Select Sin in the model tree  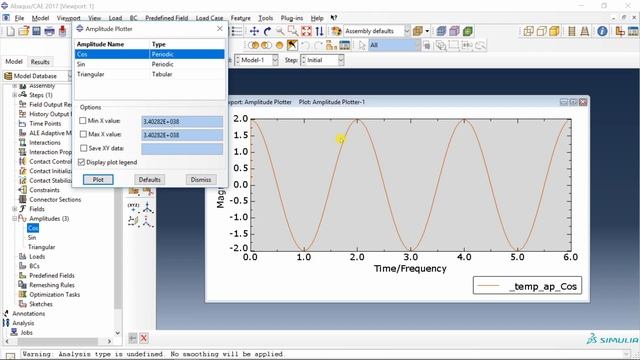[32, 238]
